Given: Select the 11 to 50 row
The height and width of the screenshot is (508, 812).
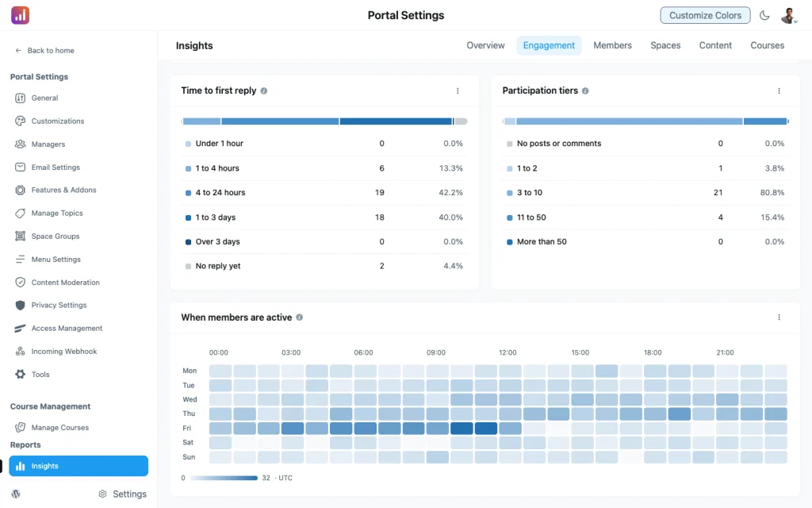Looking at the screenshot, I should pyautogui.click(x=645, y=217).
